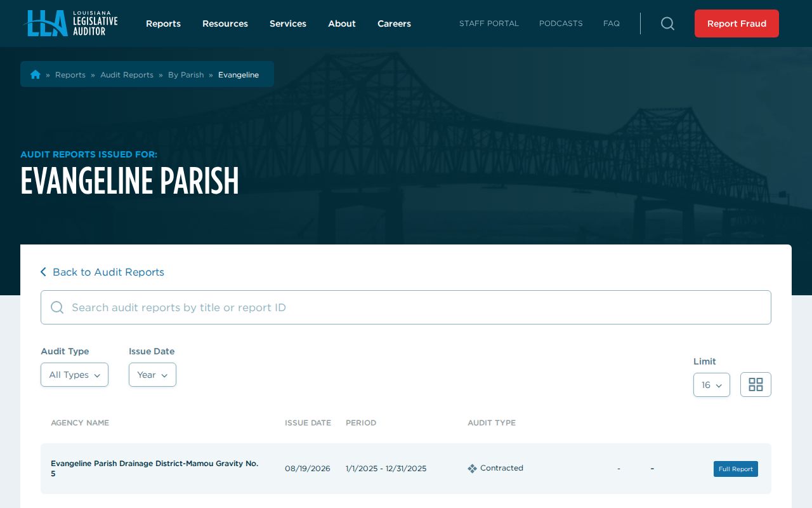Click the back chevron beside Audit Reports

[x=43, y=272]
